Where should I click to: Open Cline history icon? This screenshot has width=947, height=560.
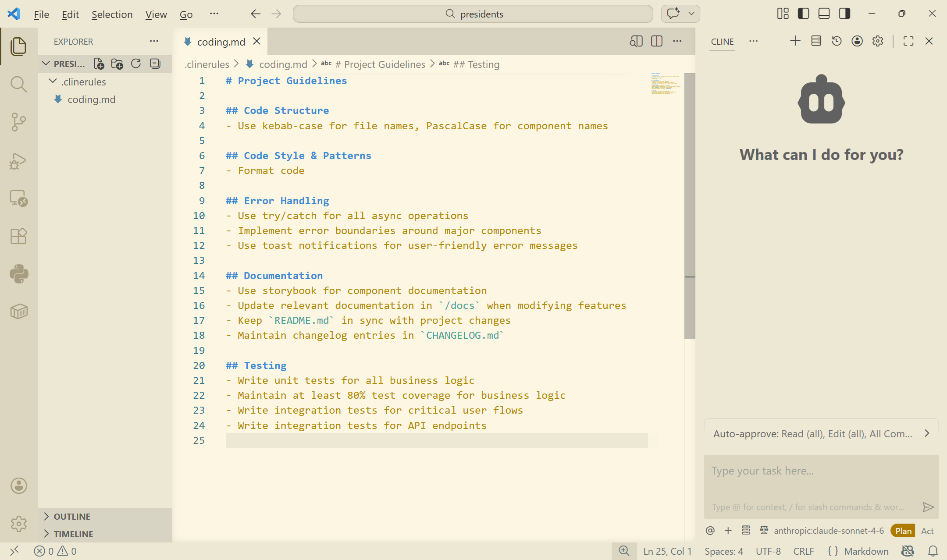(x=837, y=41)
